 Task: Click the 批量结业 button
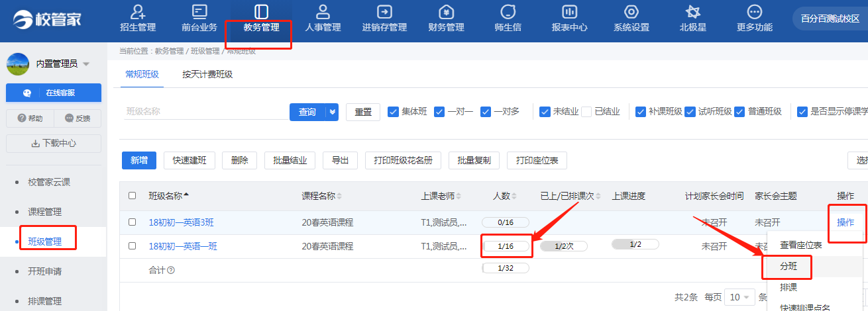(x=290, y=160)
